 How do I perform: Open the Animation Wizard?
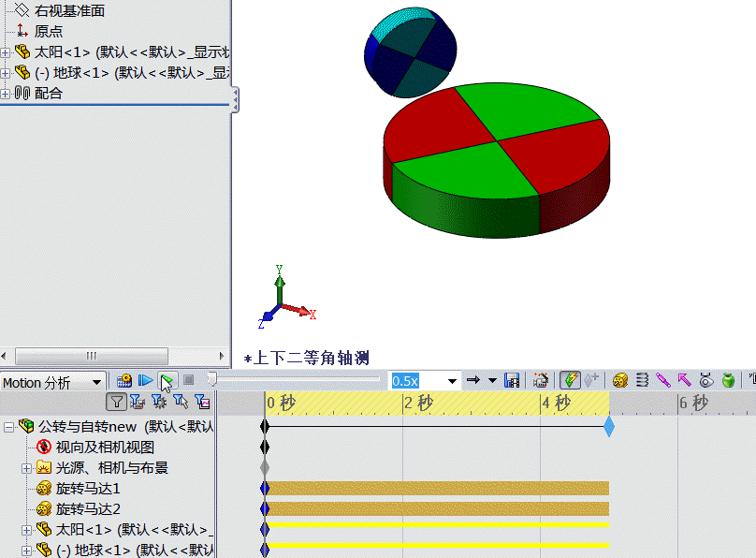point(541,380)
